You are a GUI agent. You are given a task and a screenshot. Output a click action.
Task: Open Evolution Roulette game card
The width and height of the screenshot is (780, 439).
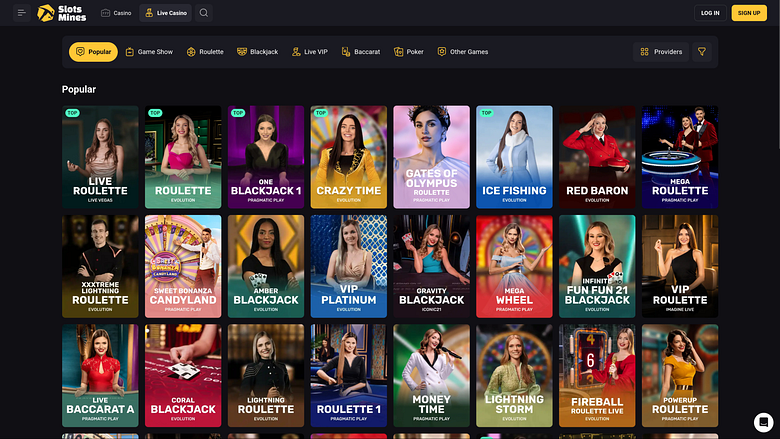click(x=183, y=157)
